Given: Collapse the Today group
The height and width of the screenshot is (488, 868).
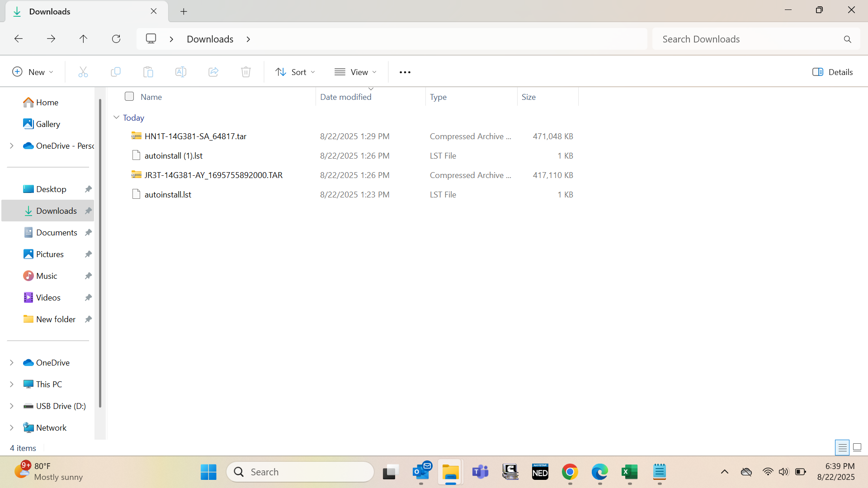Looking at the screenshot, I should point(116,117).
